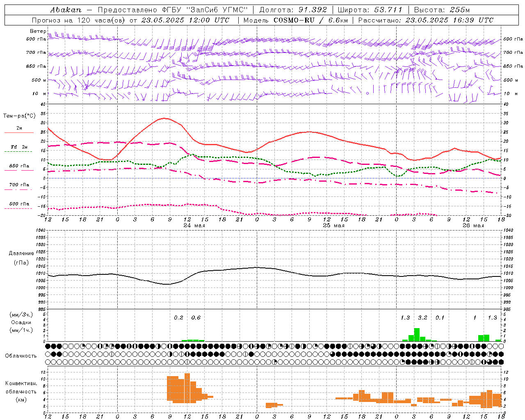Select the Давление pressure panel label
The image size is (525, 420).
(x=21, y=253)
